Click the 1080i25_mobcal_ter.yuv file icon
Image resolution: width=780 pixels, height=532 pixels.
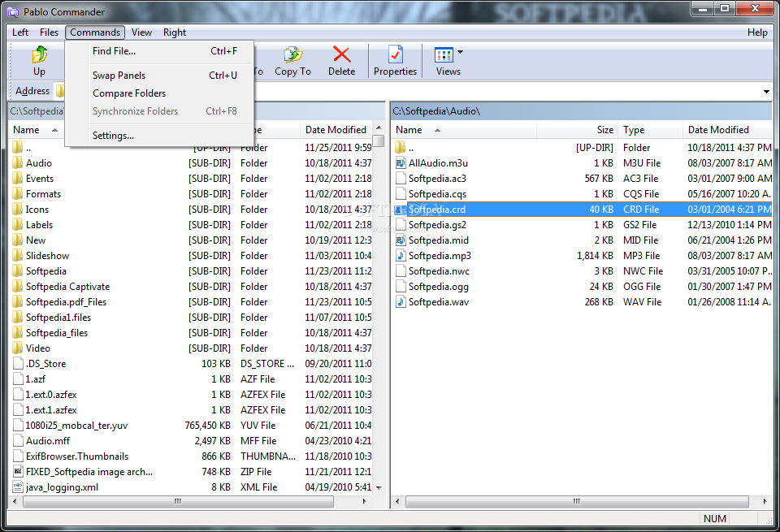[18, 426]
